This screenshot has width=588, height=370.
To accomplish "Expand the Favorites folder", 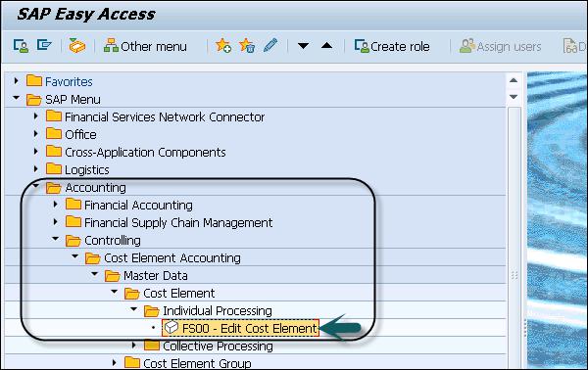I will point(16,80).
